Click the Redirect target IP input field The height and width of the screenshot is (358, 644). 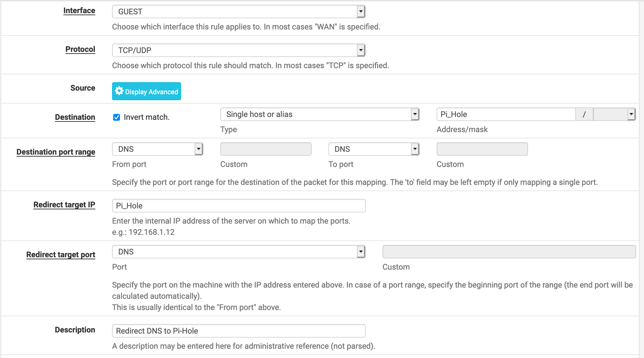(x=238, y=205)
